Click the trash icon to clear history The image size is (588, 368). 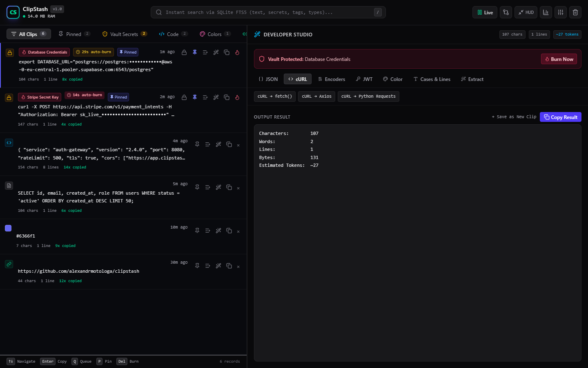point(575,12)
